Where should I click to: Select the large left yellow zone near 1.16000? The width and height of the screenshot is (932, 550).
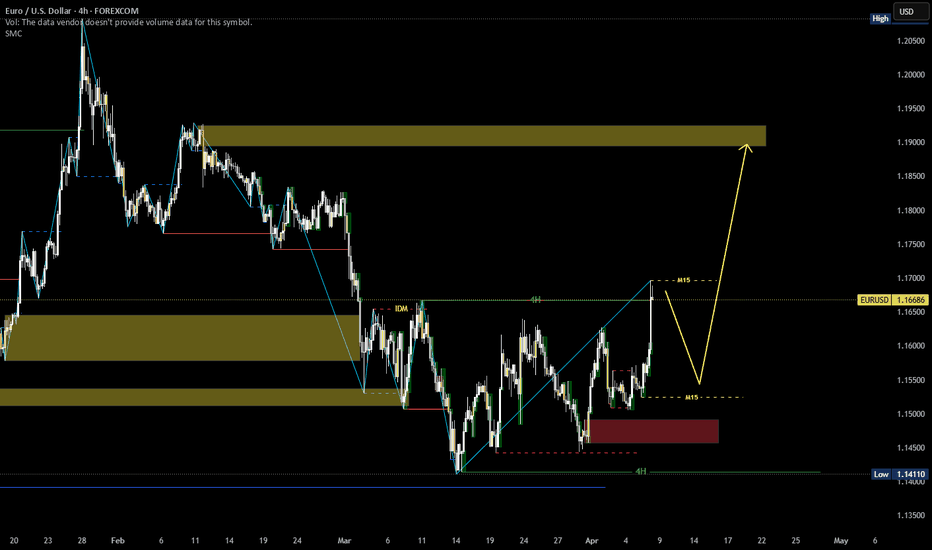[x=180, y=337]
